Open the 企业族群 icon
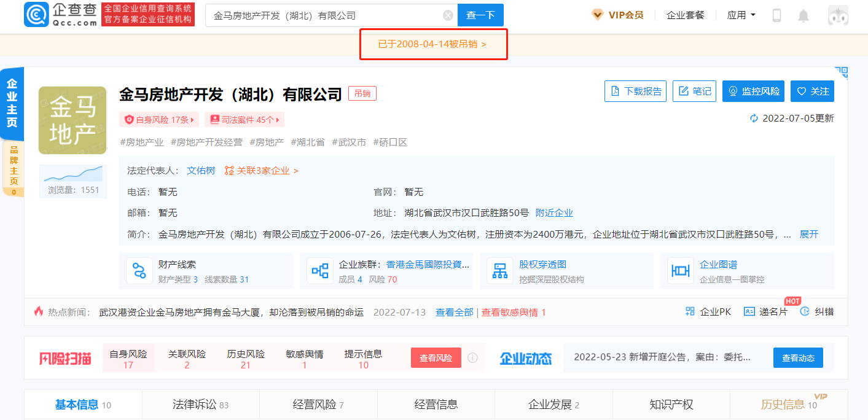The image size is (868, 420). 320,271
